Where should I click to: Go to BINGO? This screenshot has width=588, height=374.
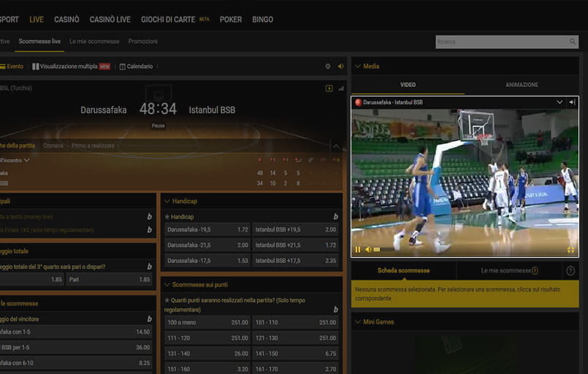click(262, 20)
